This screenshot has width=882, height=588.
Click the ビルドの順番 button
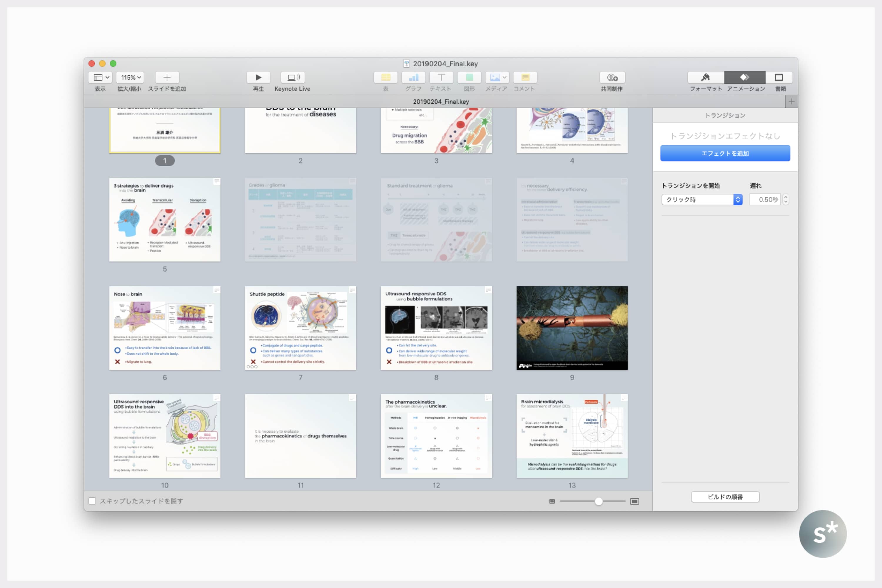(x=725, y=497)
